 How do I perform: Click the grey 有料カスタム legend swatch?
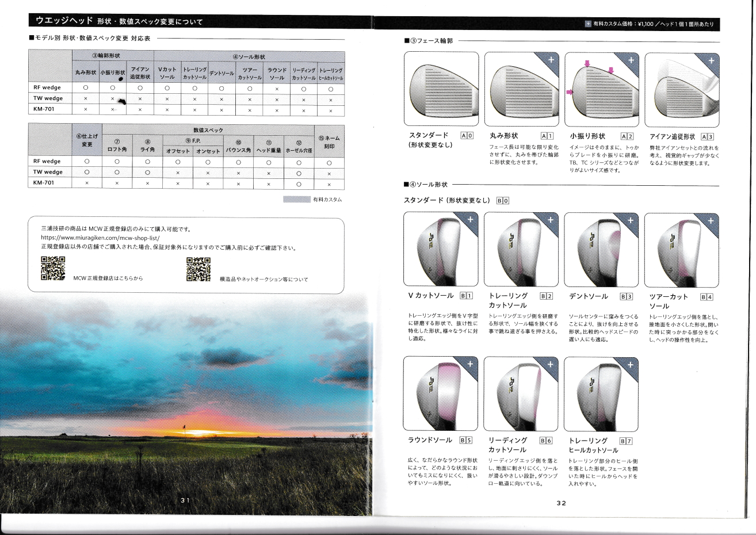pos(296,200)
